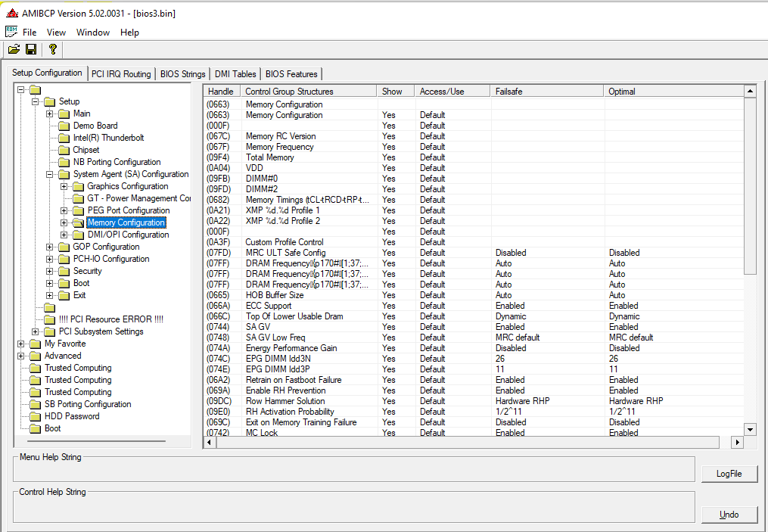Click the table vertical scrollbar thumb
Screen dimensions: 768x532
(x=750, y=187)
